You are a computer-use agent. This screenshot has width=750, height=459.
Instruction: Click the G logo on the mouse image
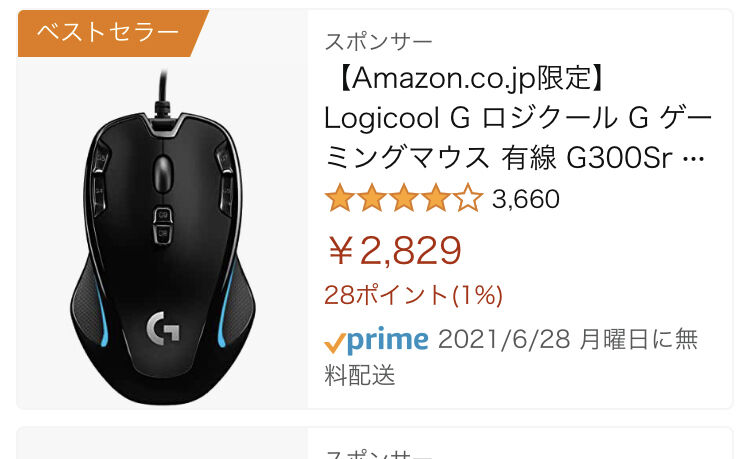click(x=163, y=328)
